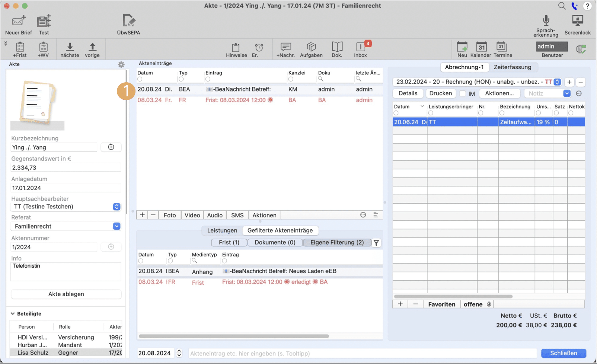Screen dimensions: 597x364
Task: Click the Foto button
Action: tap(170, 215)
